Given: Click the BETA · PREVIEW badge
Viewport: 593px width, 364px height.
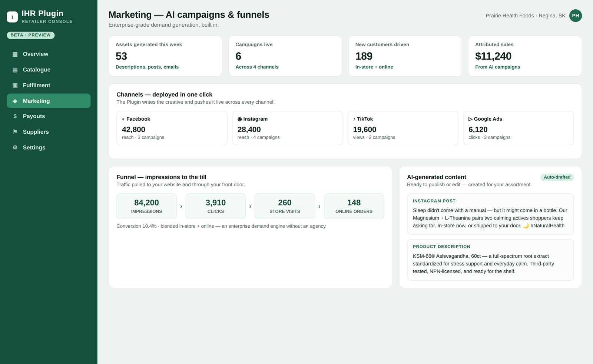Looking at the screenshot, I should 31,35.
